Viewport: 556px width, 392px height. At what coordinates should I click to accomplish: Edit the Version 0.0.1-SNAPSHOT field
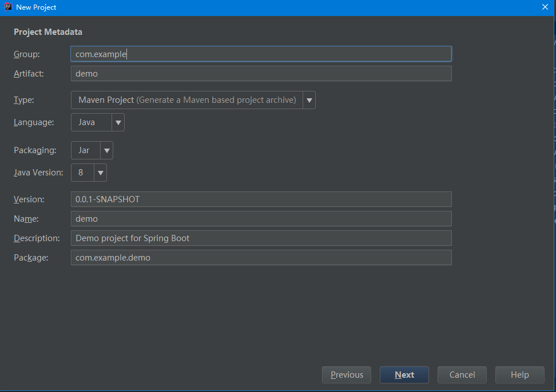(x=261, y=199)
